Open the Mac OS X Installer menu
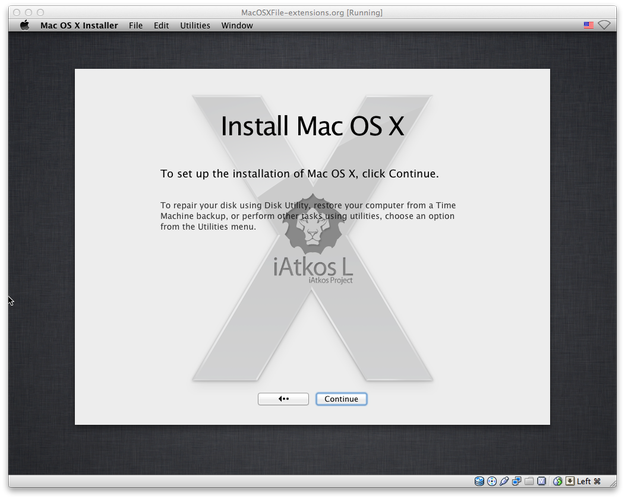Screen dimensions: 625x499 pos(79,26)
